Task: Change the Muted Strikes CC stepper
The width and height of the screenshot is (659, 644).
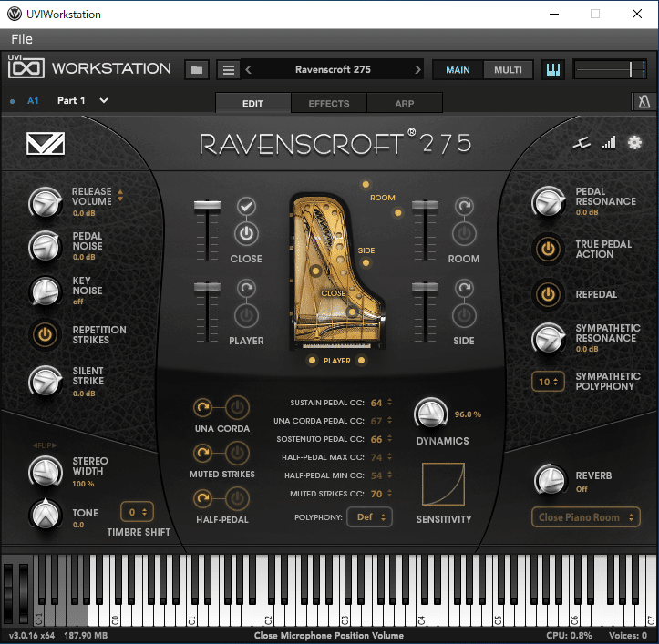Action: tap(389, 493)
